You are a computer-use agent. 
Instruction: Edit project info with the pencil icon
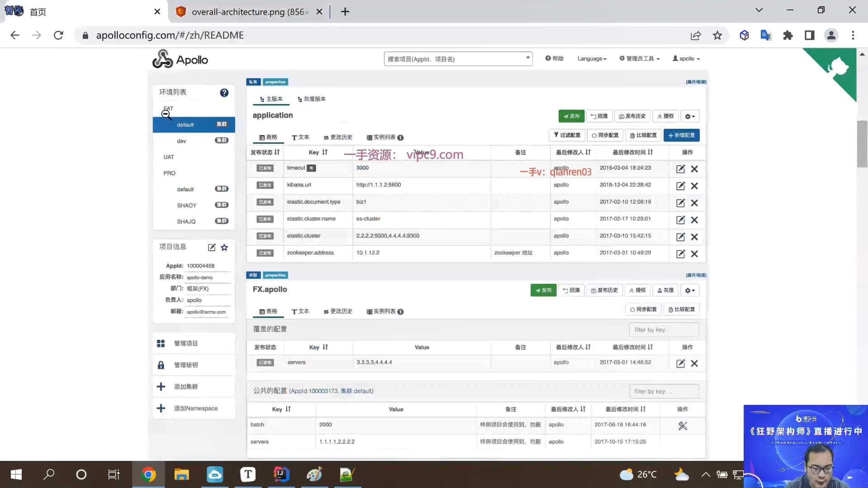(x=212, y=247)
